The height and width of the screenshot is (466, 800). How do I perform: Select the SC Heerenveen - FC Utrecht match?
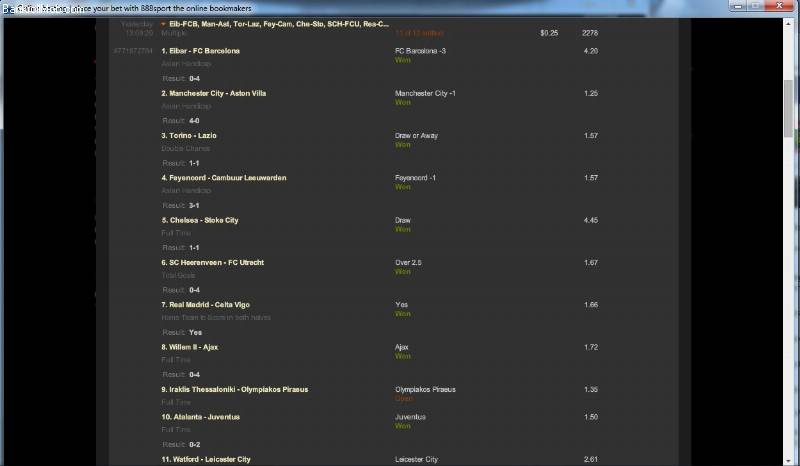(x=213, y=263)
